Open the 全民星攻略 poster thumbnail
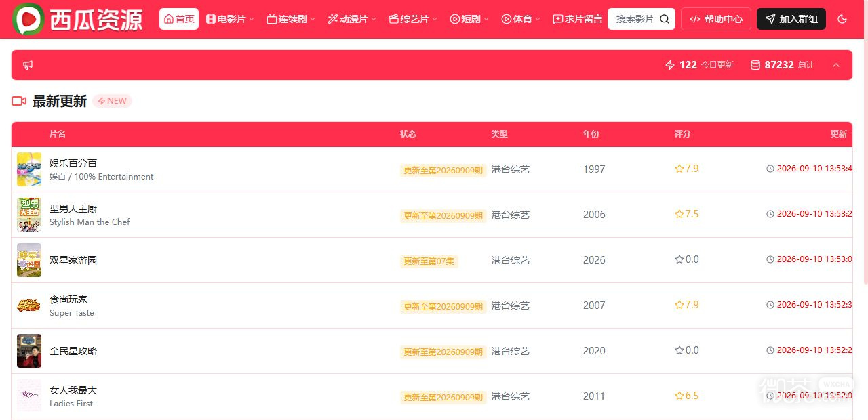 click(x=29, y=351)
